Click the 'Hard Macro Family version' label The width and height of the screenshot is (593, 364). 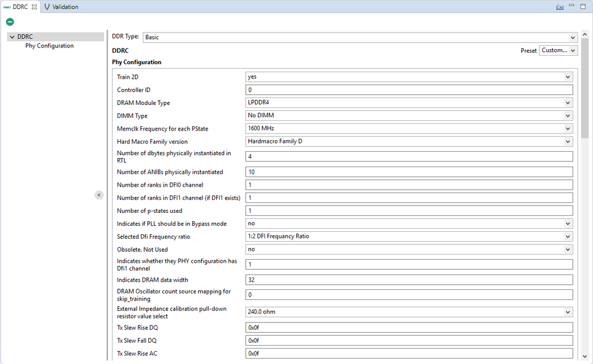[x=152, y=142]
